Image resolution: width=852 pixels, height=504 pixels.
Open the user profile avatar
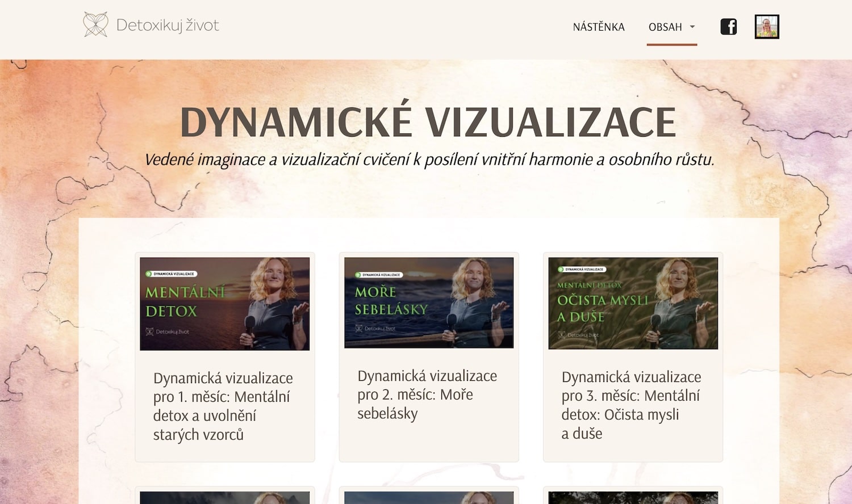point(766,27)
